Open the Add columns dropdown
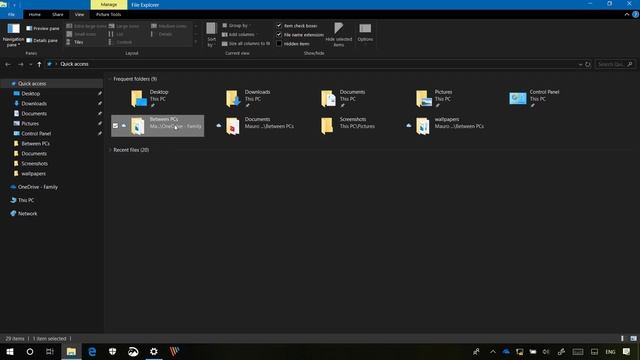640x360 pixels. (239, 35)
